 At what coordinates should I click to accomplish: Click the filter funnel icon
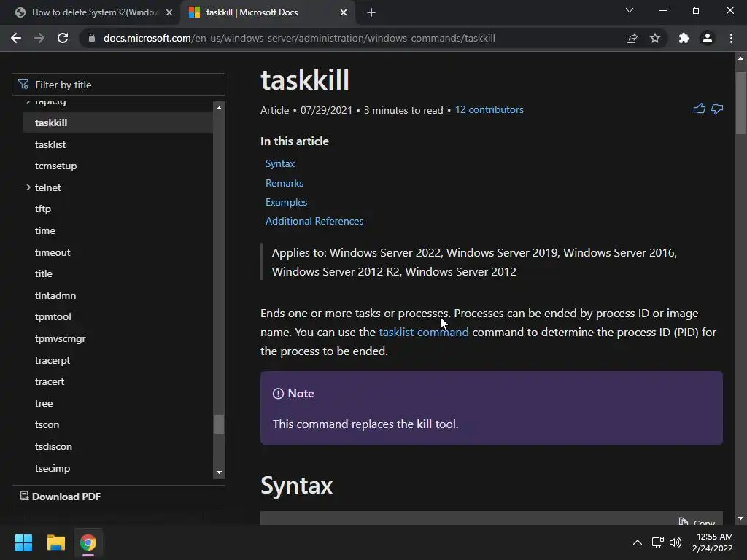point(23,85)
